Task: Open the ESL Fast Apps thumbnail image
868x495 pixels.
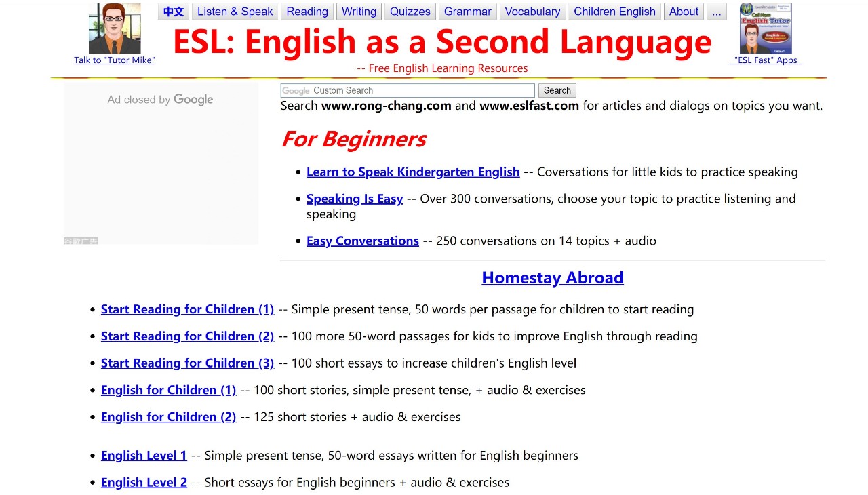Action: [766, 28]
